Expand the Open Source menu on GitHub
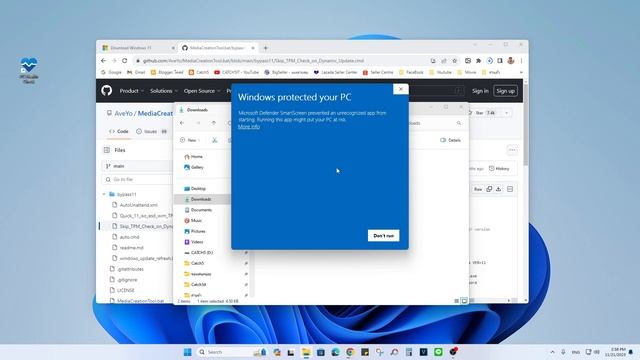This screenshot has height=360, width=640. tap(202, 91)
